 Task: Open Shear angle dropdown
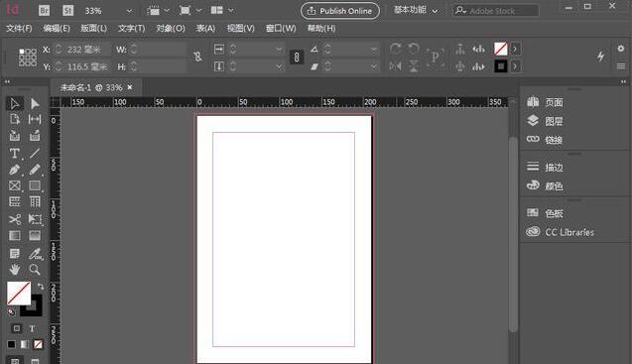[374, 66]
